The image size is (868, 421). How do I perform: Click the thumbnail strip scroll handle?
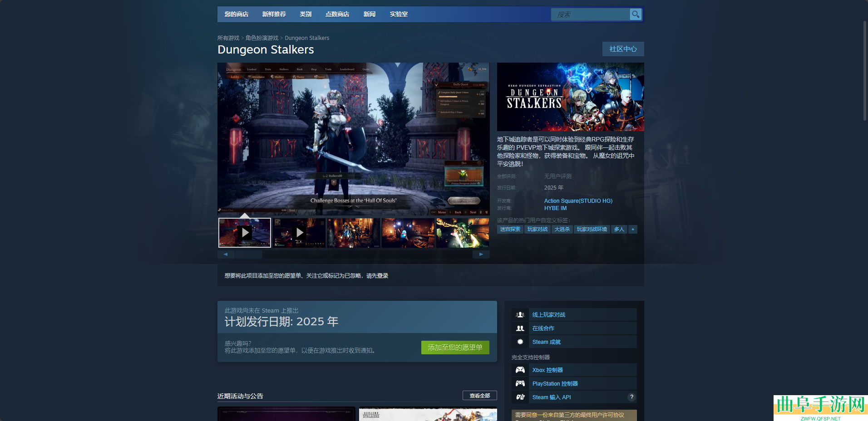point(248,255)
